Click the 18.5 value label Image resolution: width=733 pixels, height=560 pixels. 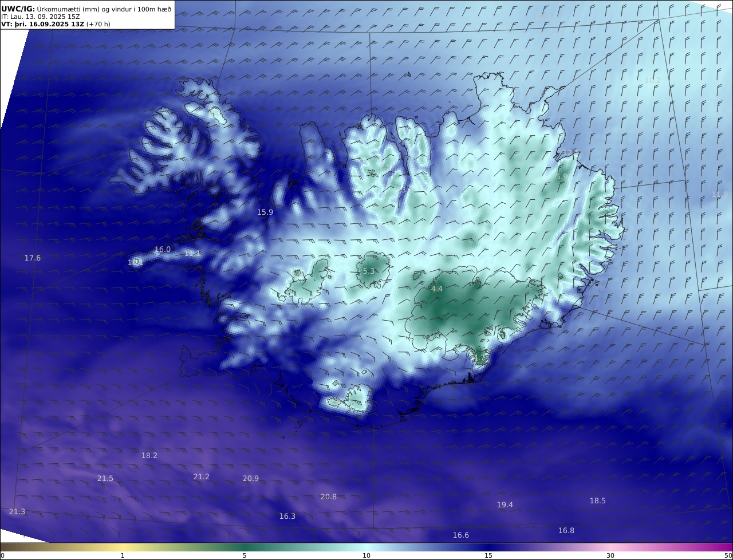pos(598,500)
